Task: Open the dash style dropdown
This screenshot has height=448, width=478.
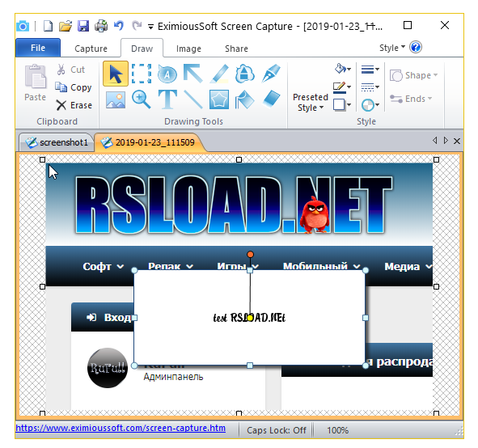Action: click(x=370, y=87)
